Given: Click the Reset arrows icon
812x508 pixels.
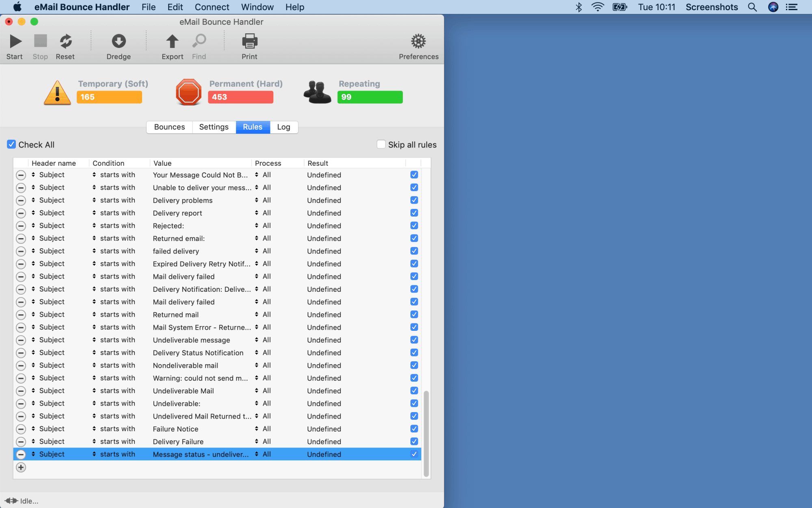Looking at the screenshot, I should (65, 41).
